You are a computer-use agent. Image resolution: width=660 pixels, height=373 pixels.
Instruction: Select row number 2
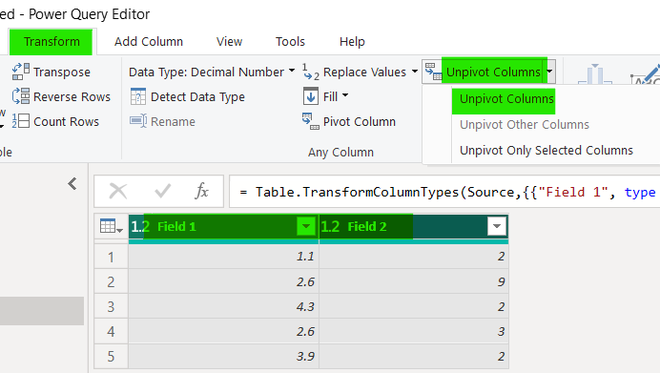click(111, 282)
